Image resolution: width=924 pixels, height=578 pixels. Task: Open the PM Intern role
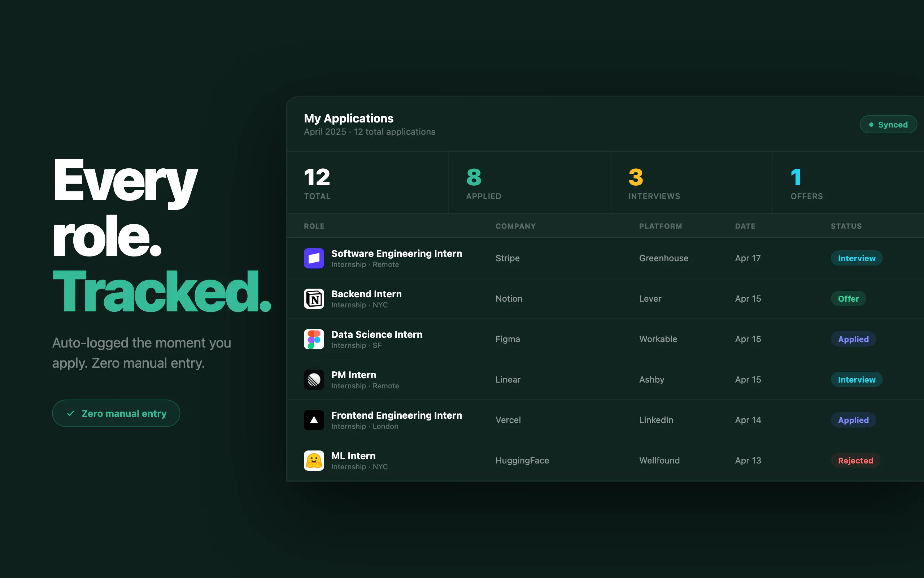(x=354, y=375)
